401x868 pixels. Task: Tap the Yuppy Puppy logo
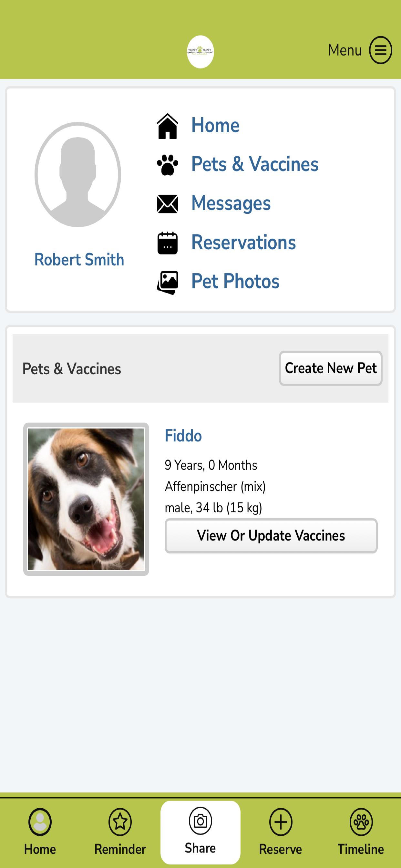coord(200,52)
